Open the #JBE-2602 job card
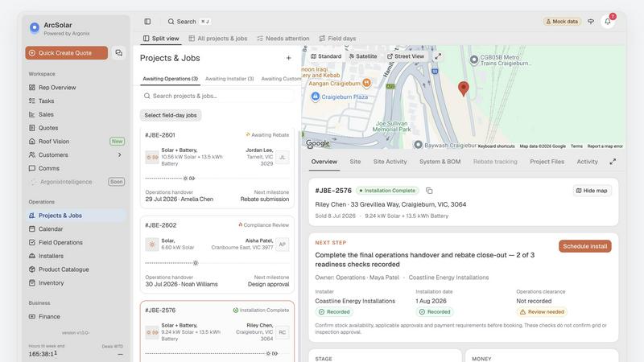Screen dimensions: 644x362 (217, 254)
